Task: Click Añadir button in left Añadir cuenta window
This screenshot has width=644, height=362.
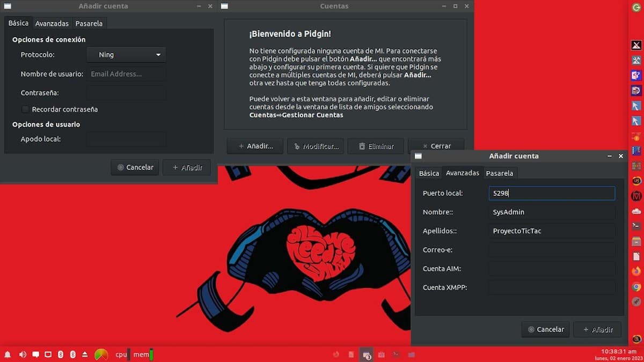Action: (187, 167)
